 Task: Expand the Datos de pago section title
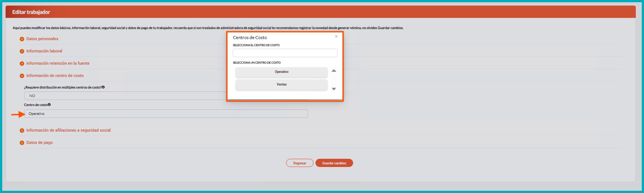[39, 142]
